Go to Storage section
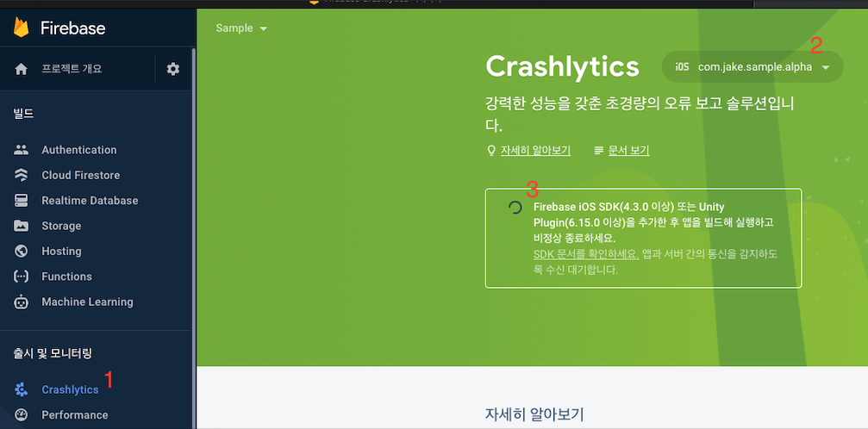 click(61, 226)
